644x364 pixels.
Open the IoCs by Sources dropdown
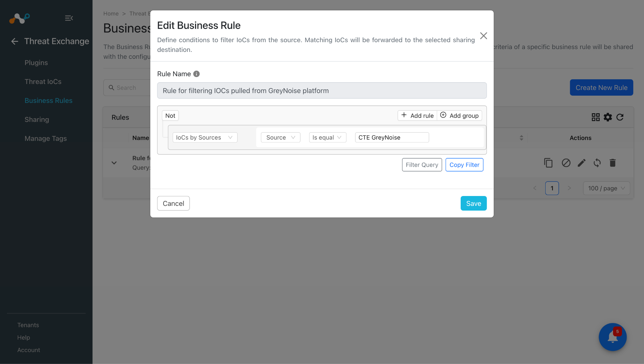click(x=205, y=137)
